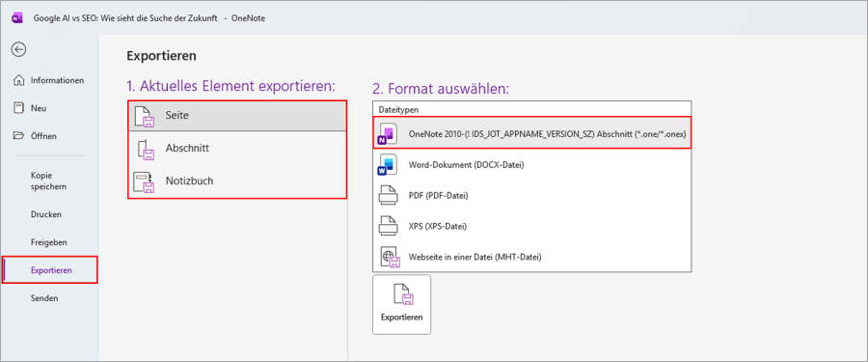Viewport: 868px width, 362px height.
Task: Click the MHT web page icon
Action: click(391, 257)
